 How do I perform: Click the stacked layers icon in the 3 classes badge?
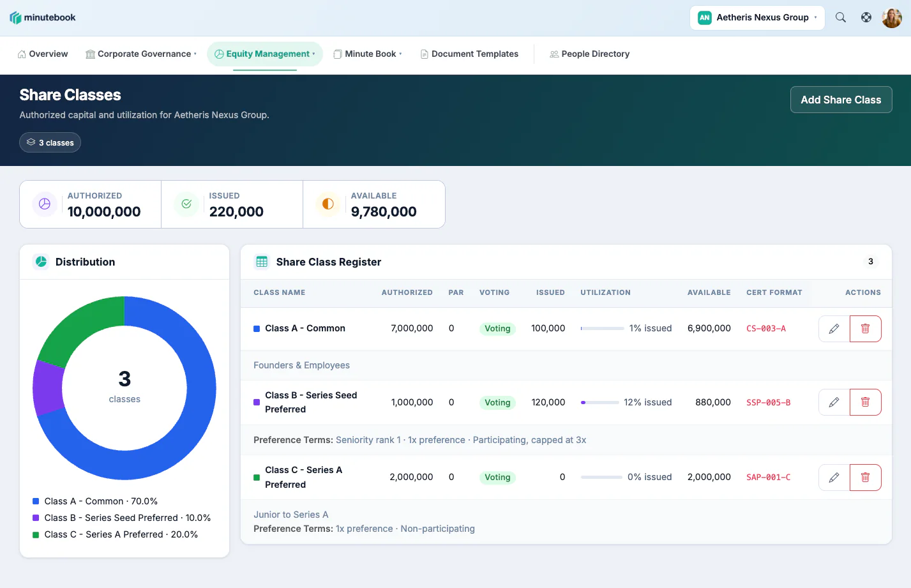pos(31,142)
